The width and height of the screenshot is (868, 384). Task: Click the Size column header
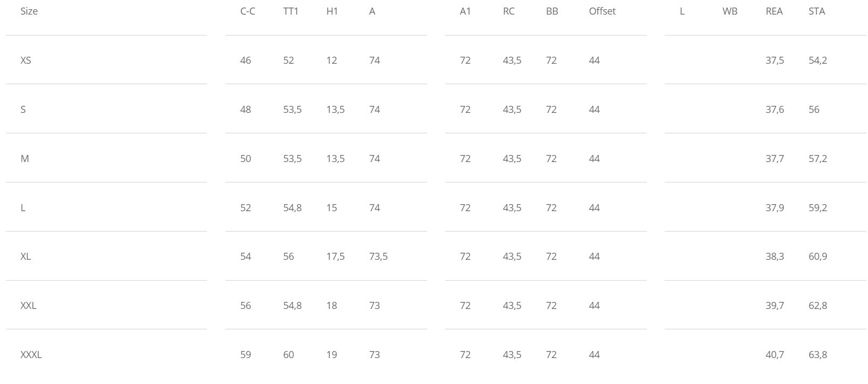coord(29,11)
